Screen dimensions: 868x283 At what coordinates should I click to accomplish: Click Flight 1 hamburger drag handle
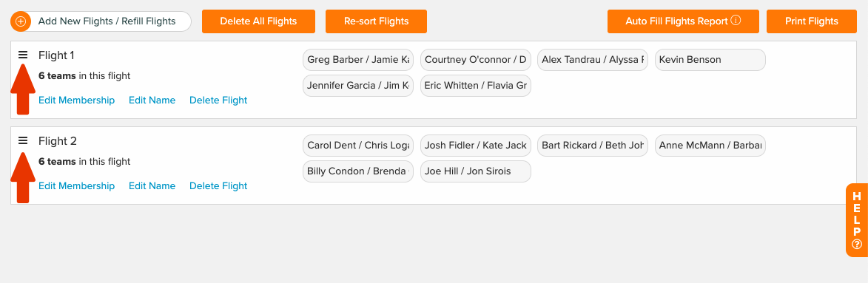click(x=23, y=55)
